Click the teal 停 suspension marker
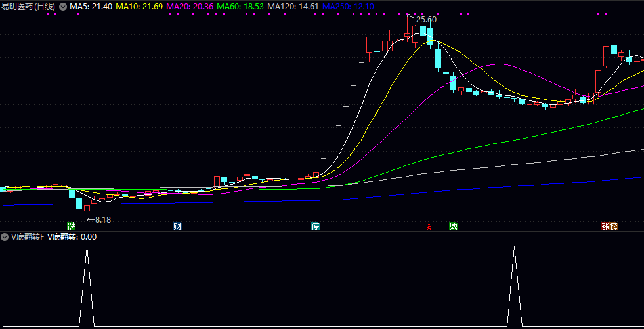The image size is (644, 329). pyautogui.click(x=316, y=227)
